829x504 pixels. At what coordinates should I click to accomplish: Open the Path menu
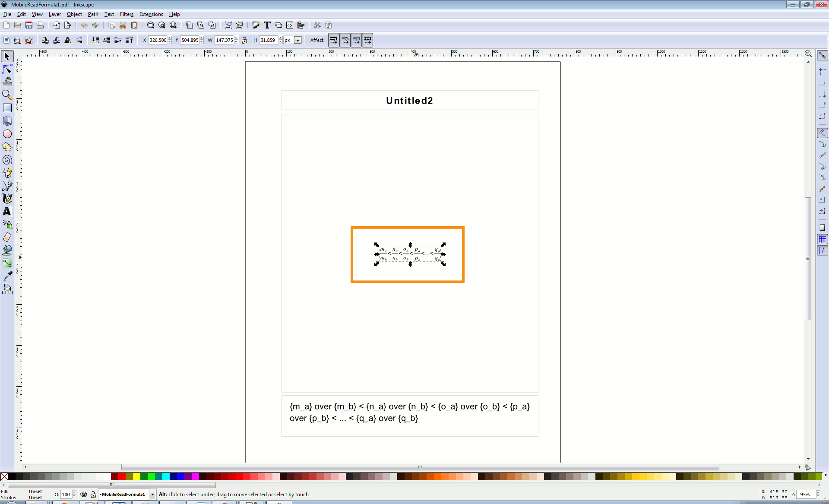(93, 14)
